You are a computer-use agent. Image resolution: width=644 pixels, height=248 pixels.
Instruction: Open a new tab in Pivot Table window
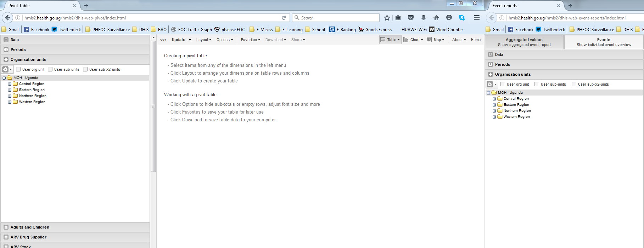[86, 6]
